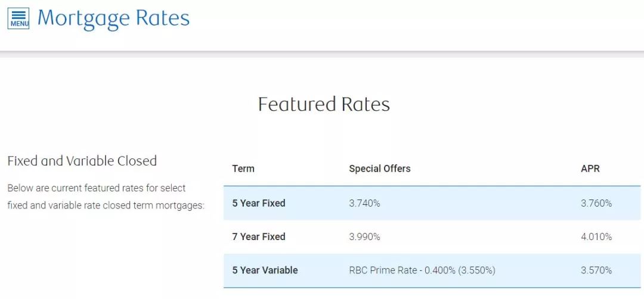
Task: Click the 4.010% APR value
Action: [x=596, y=236]
